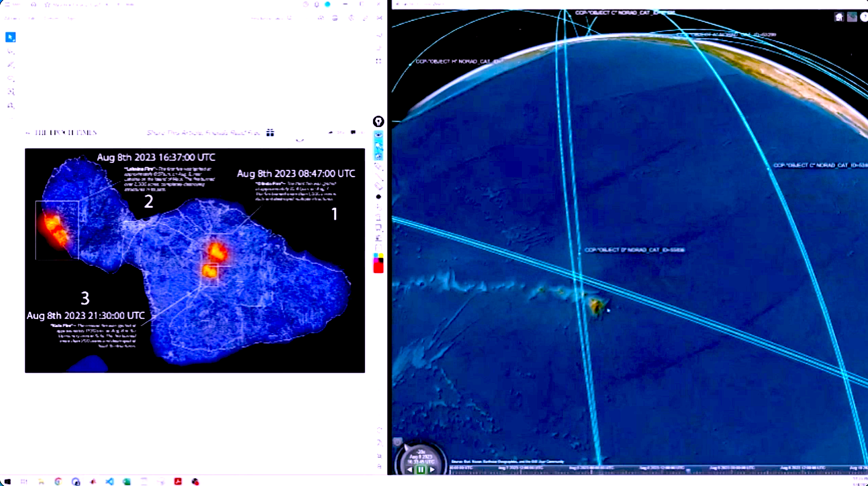Pause the orbit animation
The height and width of the screenshot is (486, 868).
pos(421,470)
